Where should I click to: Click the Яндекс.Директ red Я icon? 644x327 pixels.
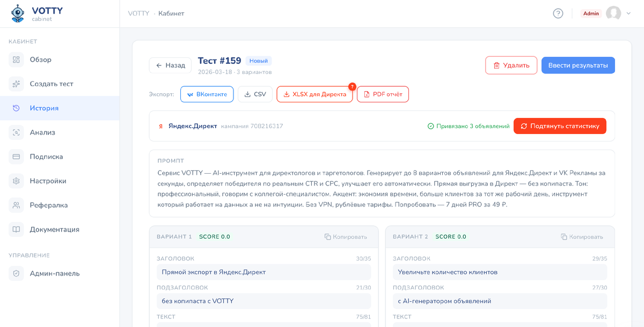tap(160, 127)
